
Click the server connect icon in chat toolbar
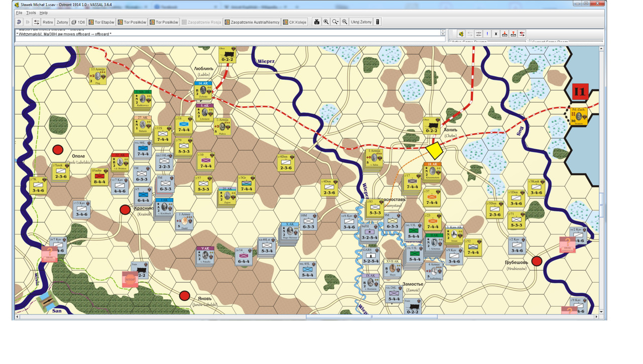[x=461, y=34]
